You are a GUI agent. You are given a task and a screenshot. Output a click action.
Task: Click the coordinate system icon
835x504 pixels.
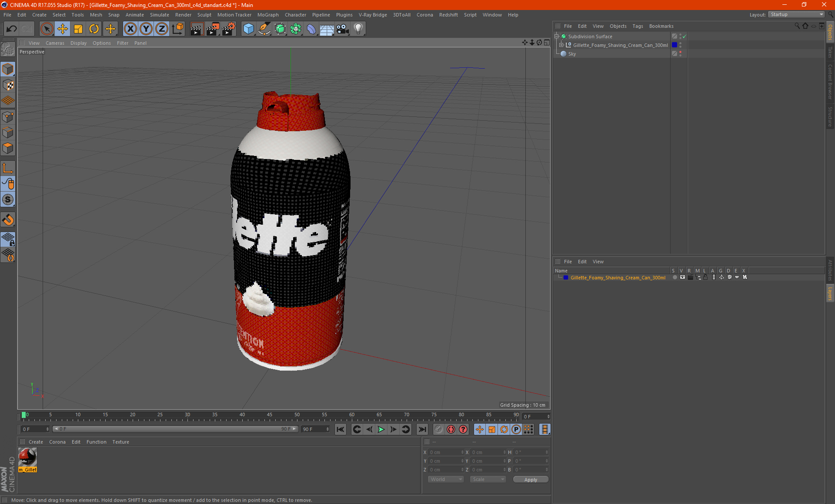click(178, 29)
